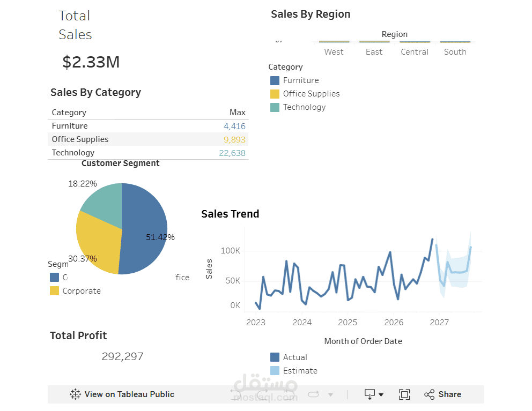Select the West region column header

[x=334, y=52]
